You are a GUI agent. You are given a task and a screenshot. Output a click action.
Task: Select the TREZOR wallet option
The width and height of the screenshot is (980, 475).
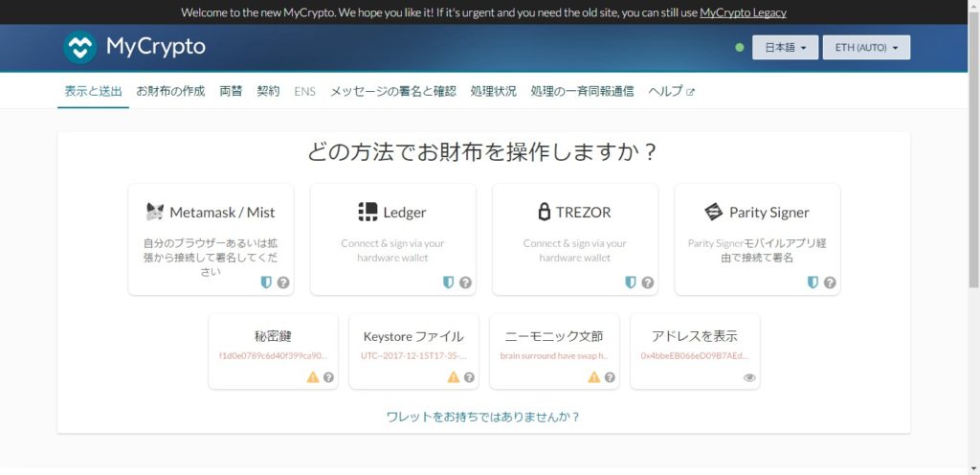coord(575,238)
